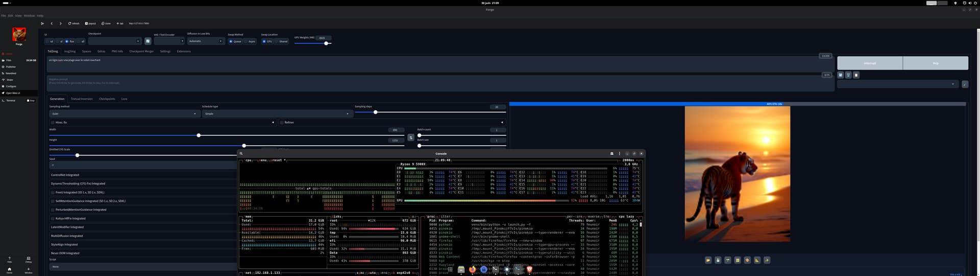This screenshot has height=276, width=980.
Task: Switch to Textual Inversion tab
Action: coord(82,99)
